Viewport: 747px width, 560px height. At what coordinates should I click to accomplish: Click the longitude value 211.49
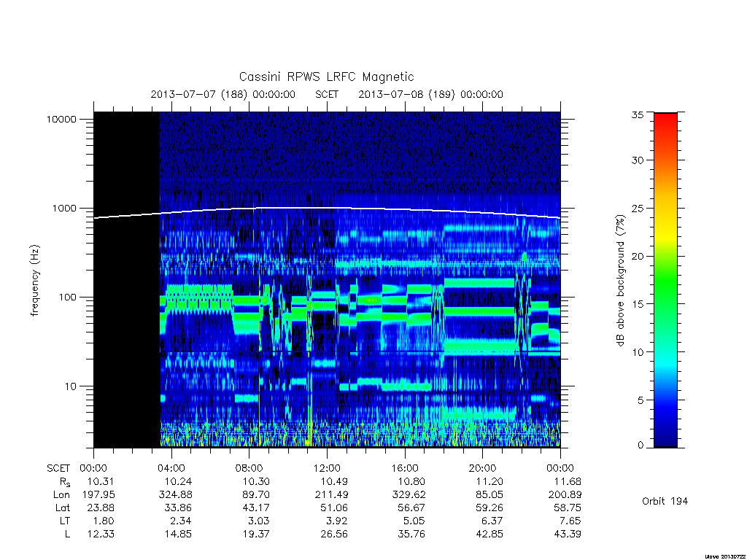(331, 495)
